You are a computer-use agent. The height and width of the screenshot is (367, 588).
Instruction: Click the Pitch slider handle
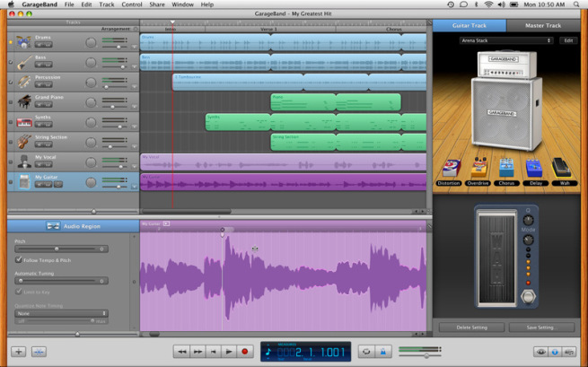click(57, 249)
